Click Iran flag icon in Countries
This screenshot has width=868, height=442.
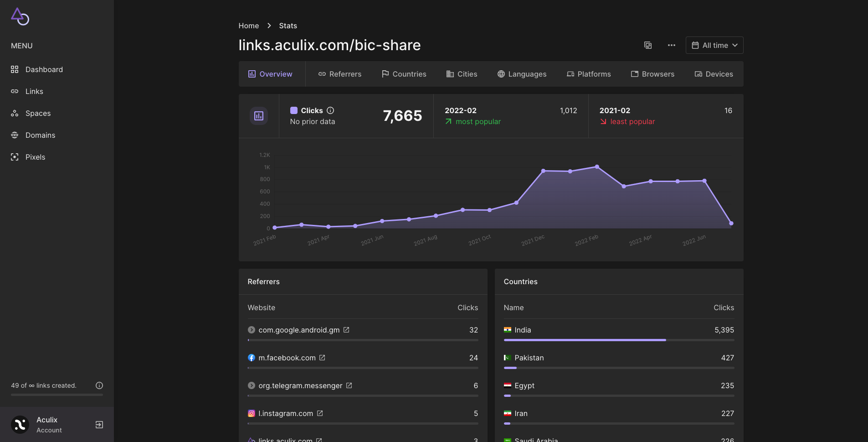508,413
